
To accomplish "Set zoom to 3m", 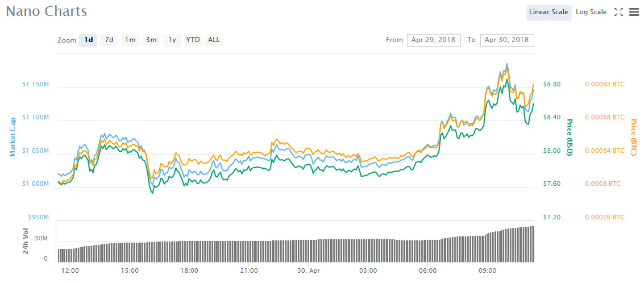I will [151, 40].
